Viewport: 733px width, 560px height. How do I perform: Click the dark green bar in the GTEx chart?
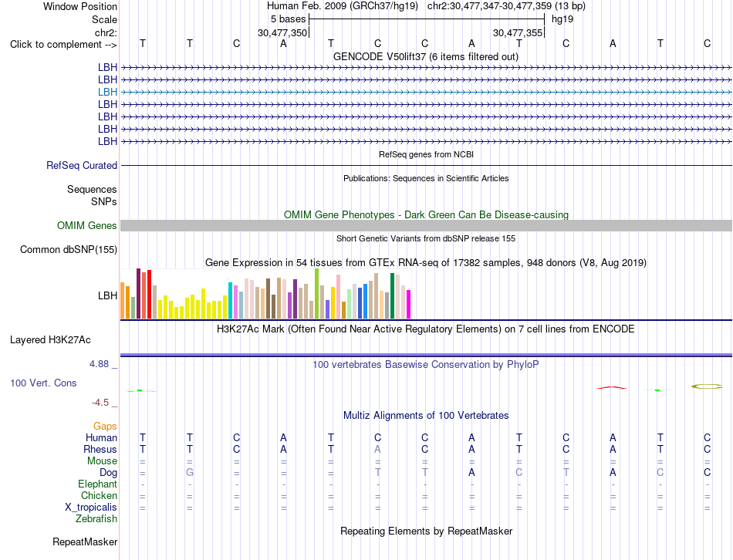pyautogui.click(x=392, y=296)
